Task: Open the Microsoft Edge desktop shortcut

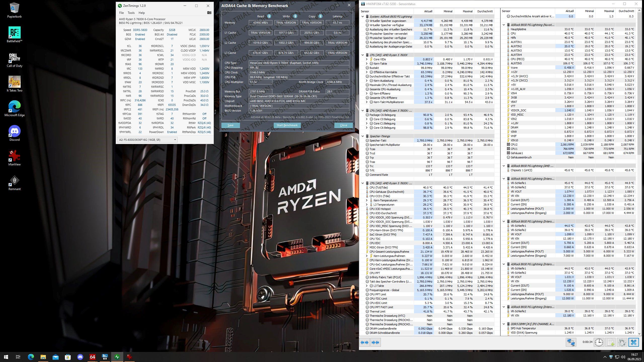Action: point(14,109)
